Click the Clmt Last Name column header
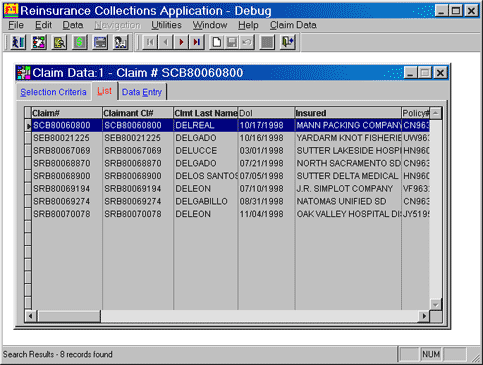483x365 pixels. (x=206, y=113)
